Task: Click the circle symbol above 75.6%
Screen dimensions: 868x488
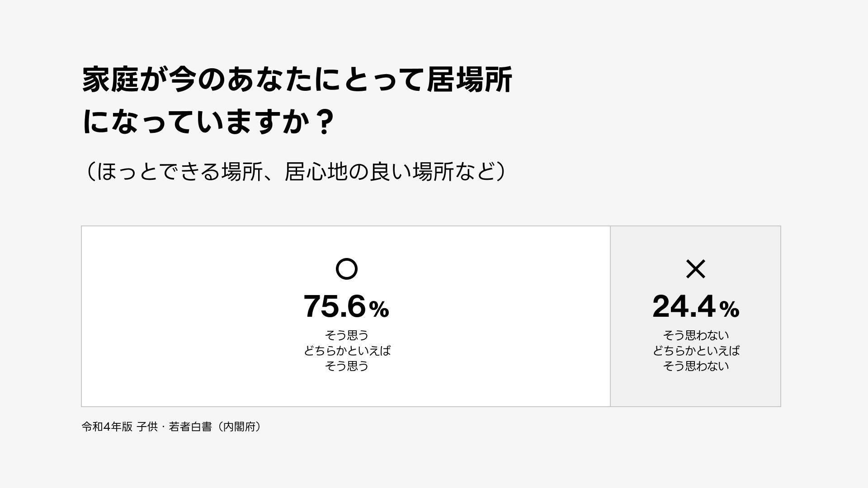Action: pyautogui.click(x=347, y=269)
